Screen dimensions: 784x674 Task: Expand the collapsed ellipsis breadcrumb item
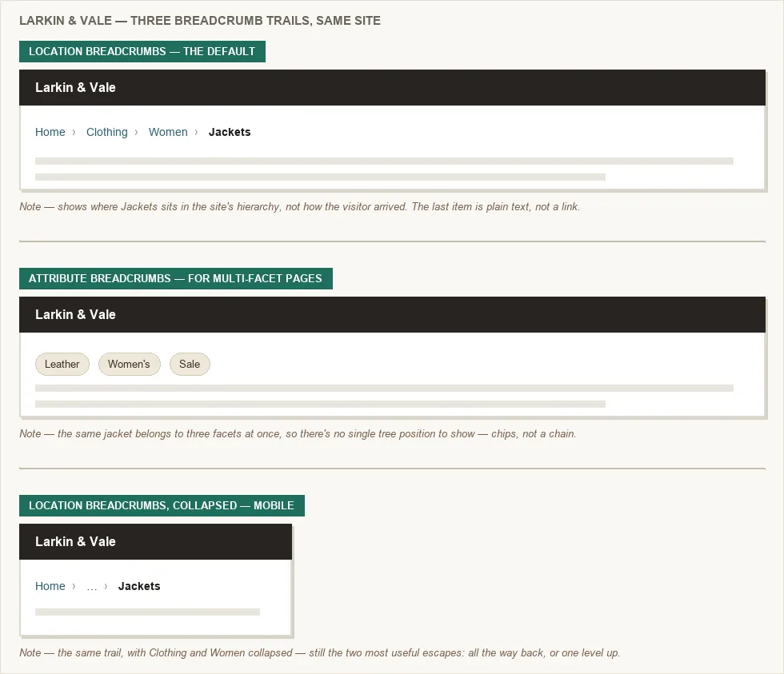pyautogui.click(x=91, y=586)
